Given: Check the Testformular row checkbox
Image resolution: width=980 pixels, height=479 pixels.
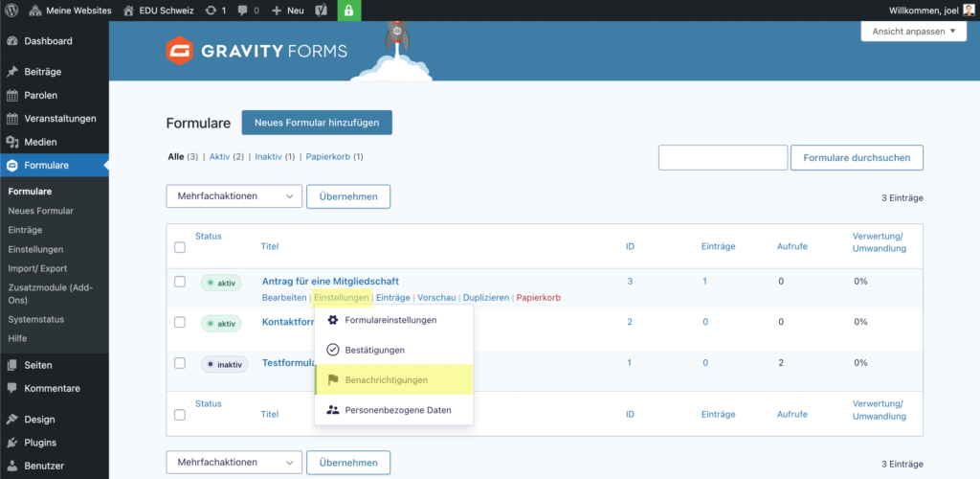Looking at the screenshot, I should (180, 363).
